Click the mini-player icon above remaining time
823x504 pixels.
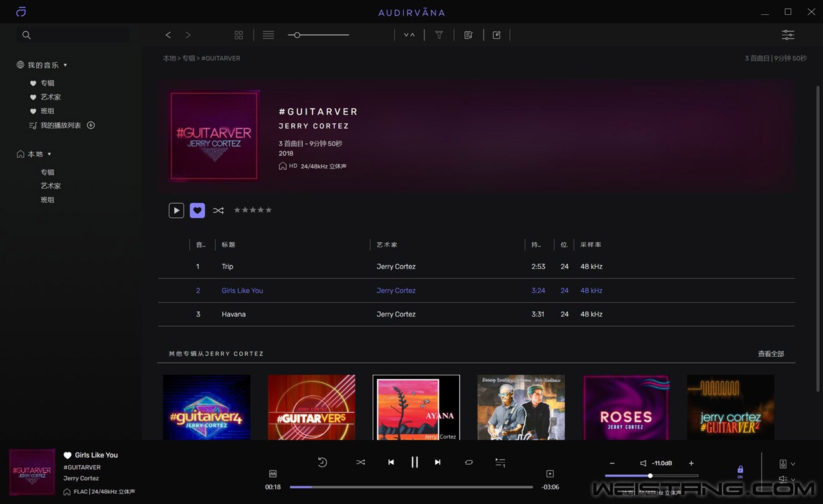(550, 474)
